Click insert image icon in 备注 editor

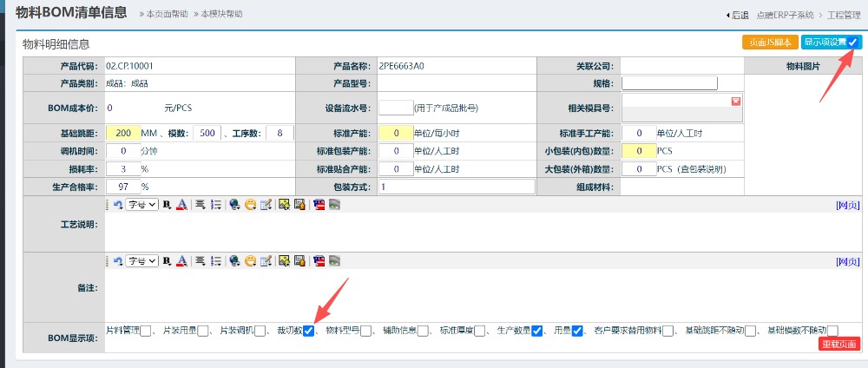284,260
